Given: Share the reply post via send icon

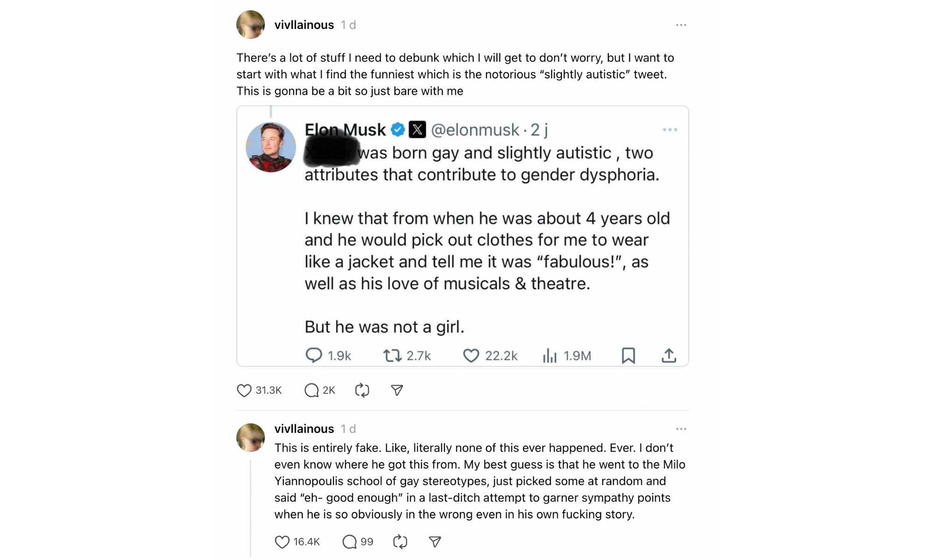Looking at the screenshot, I should (x=435, y=542).
